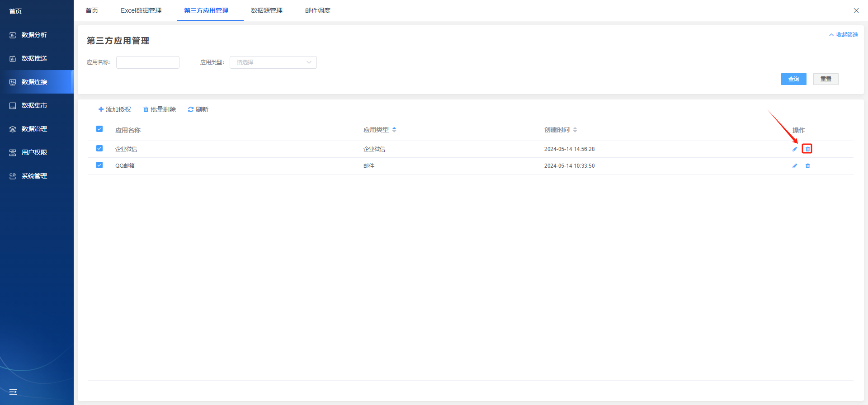
Task: Close the tab panel with X
Action: pos(856,10)
